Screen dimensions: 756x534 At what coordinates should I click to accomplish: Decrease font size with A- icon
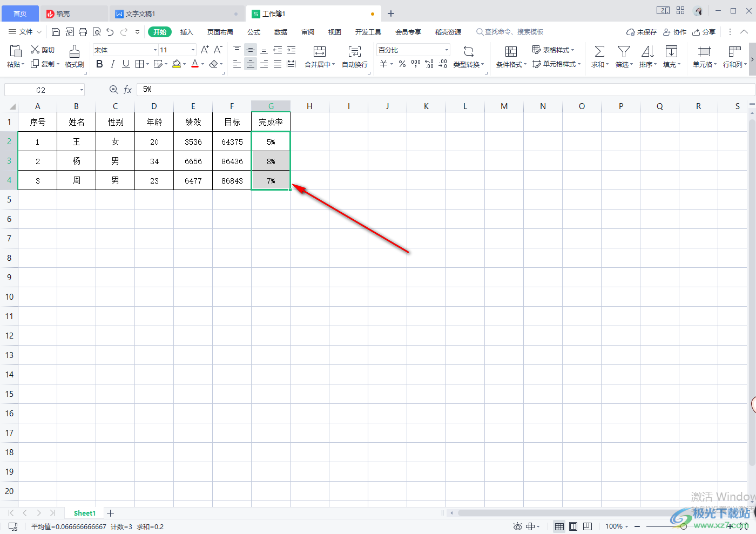click(218, 50)
